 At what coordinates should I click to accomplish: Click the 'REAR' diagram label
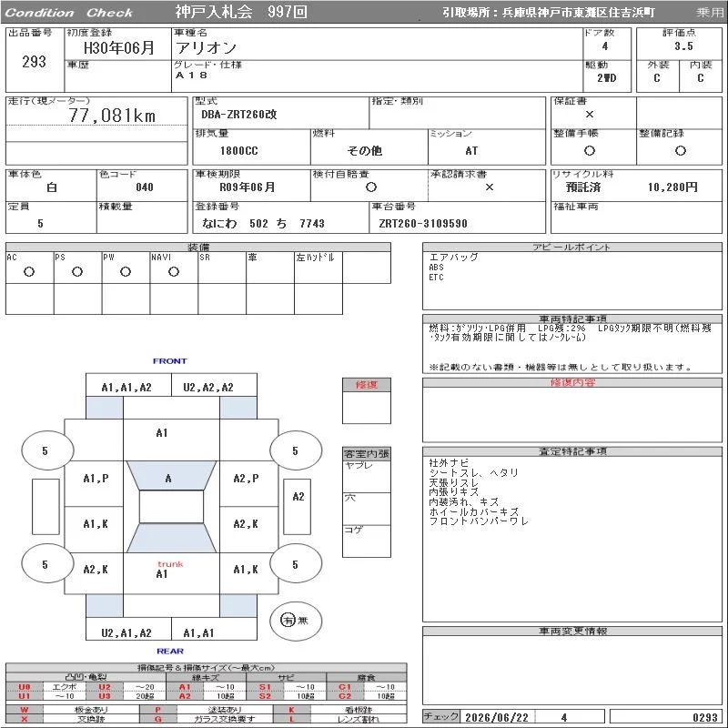coord(170,651)
